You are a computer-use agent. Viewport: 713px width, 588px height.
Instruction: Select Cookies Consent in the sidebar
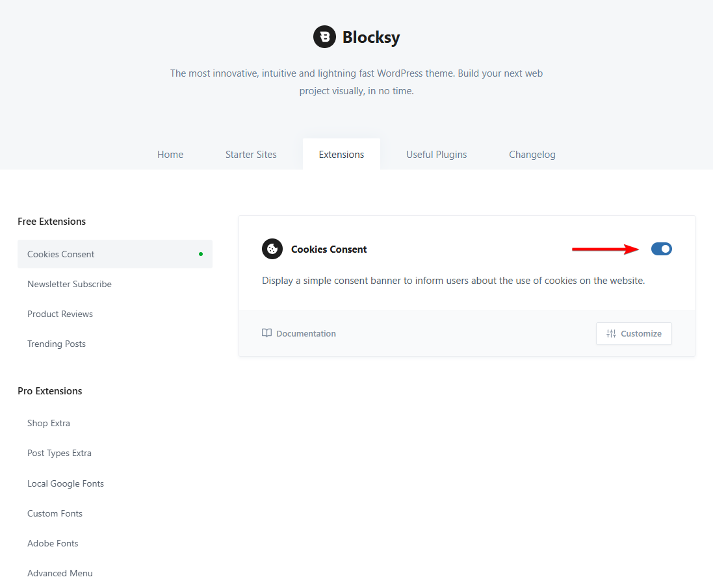61,254
